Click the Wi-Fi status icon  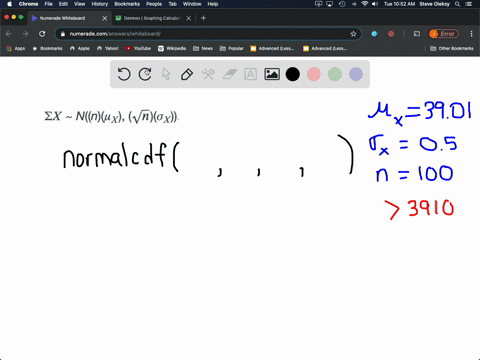click(x=365, y=4)
